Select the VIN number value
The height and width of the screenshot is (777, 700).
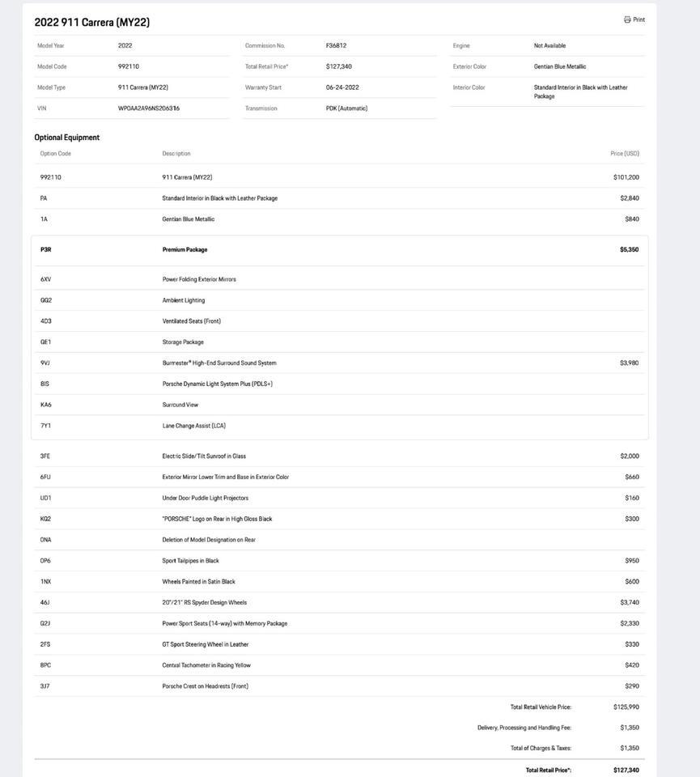[x=149, y=108]
